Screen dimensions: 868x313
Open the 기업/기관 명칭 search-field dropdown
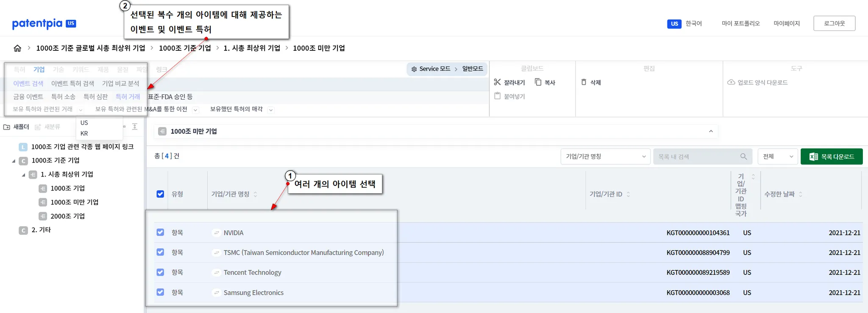[x=605, y=157]
